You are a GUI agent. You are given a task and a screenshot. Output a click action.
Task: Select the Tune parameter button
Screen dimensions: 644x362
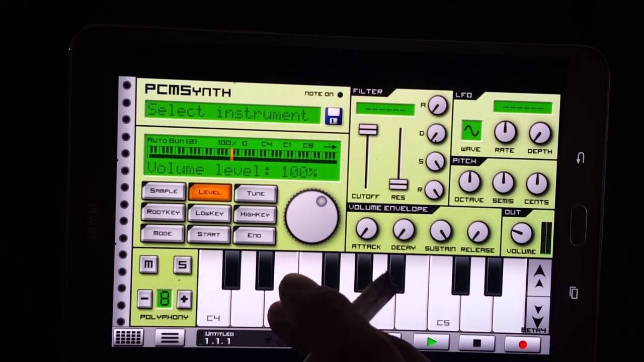click(256, 194)
